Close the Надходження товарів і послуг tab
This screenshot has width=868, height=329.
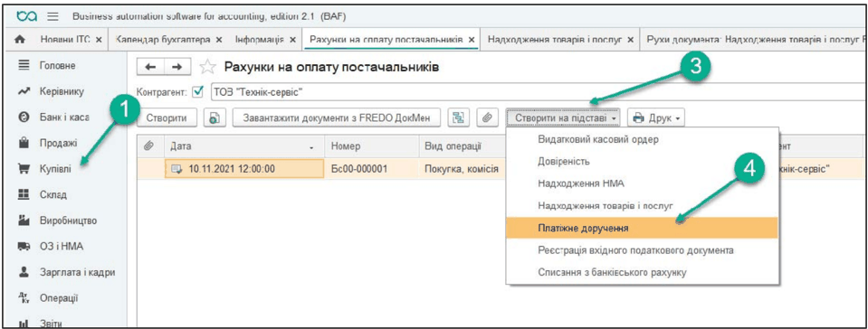(x=630, y=40)
